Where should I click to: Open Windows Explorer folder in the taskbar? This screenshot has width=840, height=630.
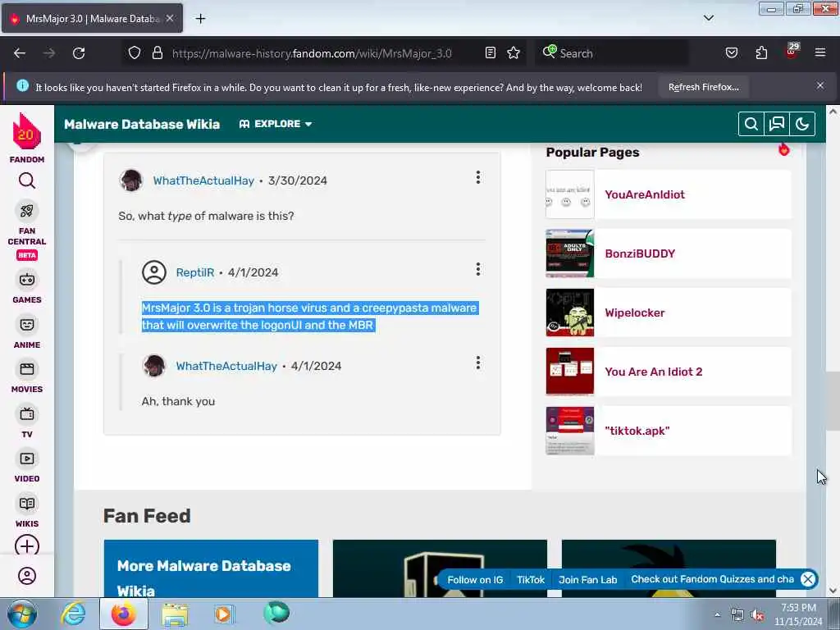(x=175, y=614)
